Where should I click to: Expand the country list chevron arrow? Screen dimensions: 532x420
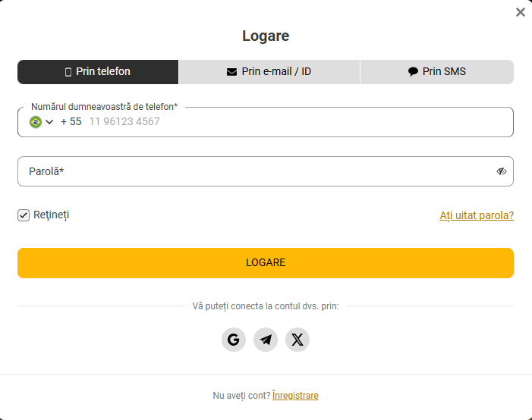click(49, 122)
